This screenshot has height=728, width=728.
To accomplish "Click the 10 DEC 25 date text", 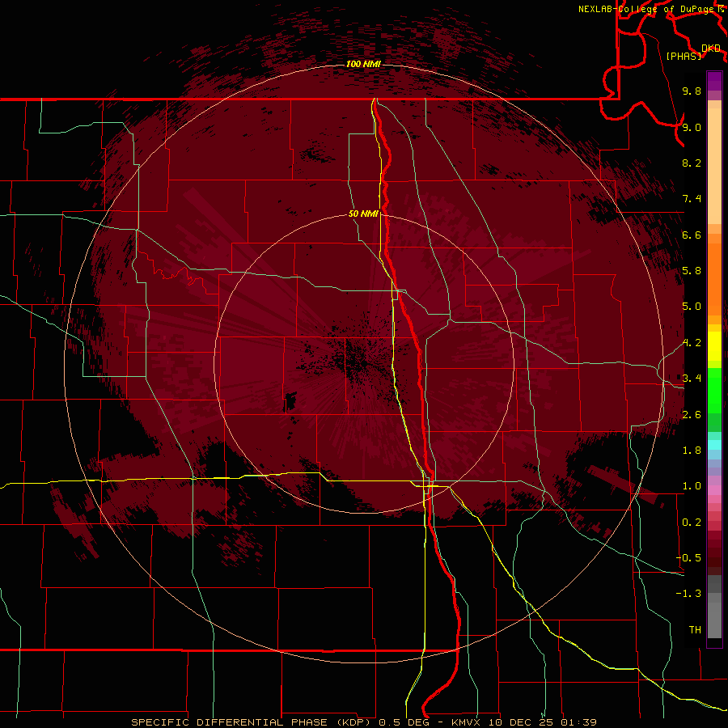I will tap(522, 722).
